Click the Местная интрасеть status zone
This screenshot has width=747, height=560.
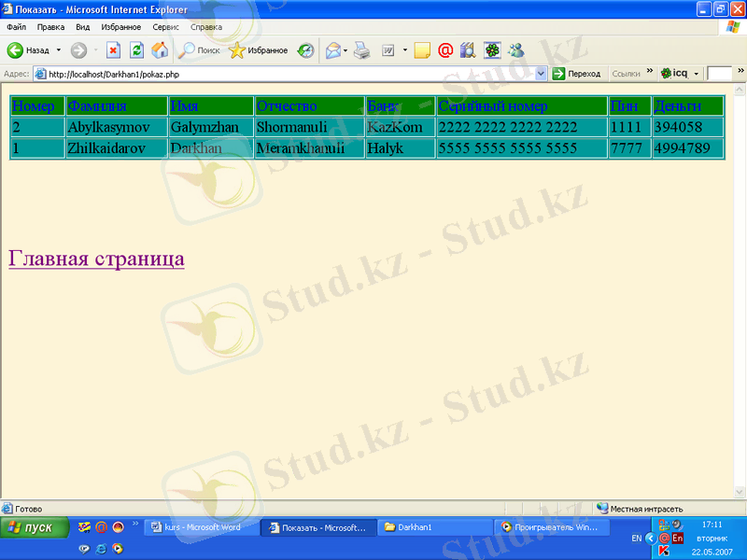pos(641,509)
